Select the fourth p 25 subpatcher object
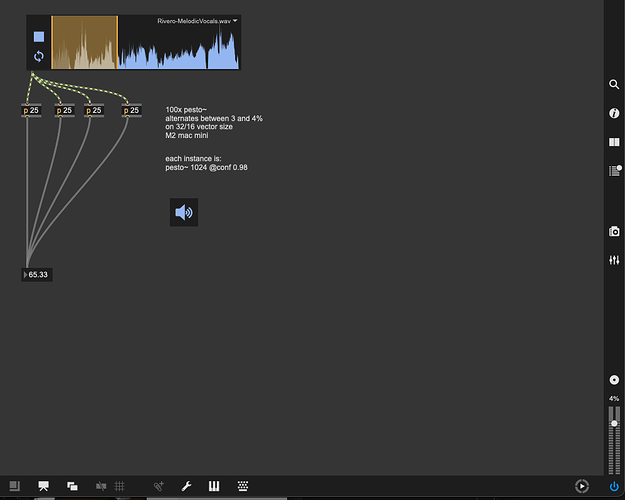The width and height of the screenshot is (625, 500). [x=132, y=110]
